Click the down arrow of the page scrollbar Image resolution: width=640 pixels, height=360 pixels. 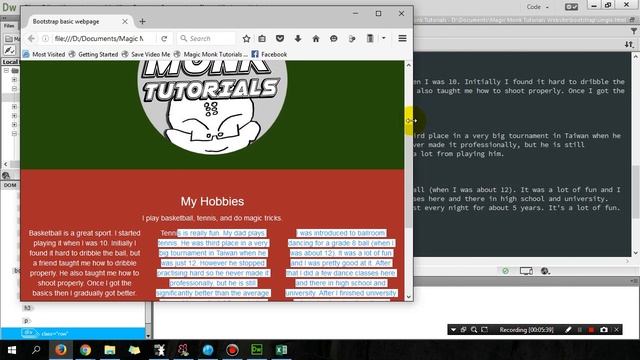pyautogui.click(x=409, y=297)
